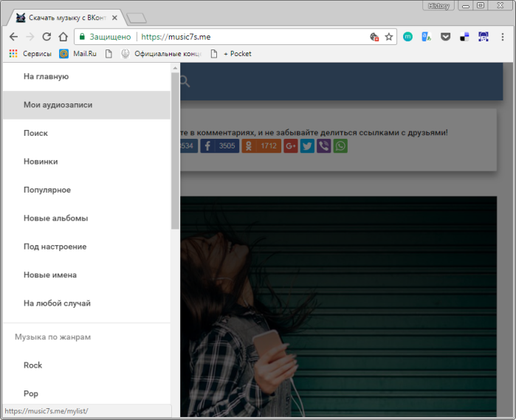Open the + Pocket bookmarklet
The height and width of the screenshot is (420, 516).
(231, 54)
